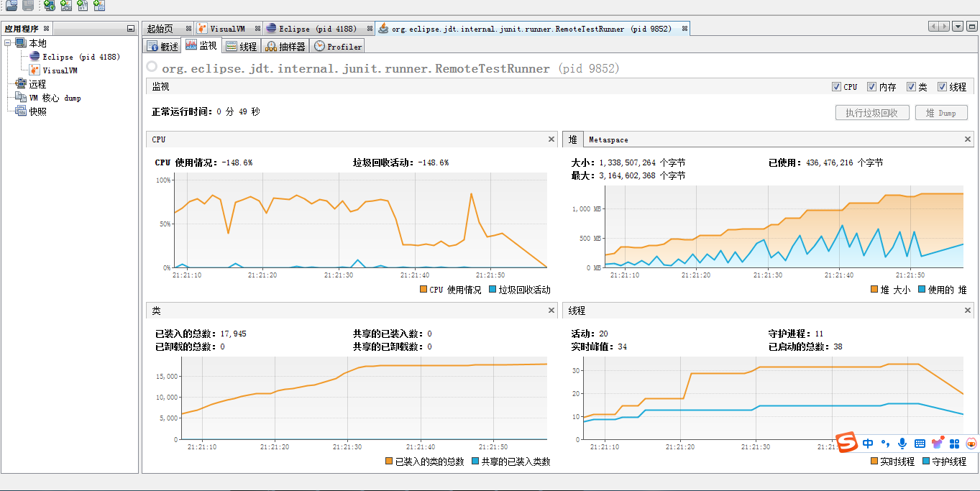Click the 执行垃圾回收 button
The image size is (980, 491).
(872, 113)
